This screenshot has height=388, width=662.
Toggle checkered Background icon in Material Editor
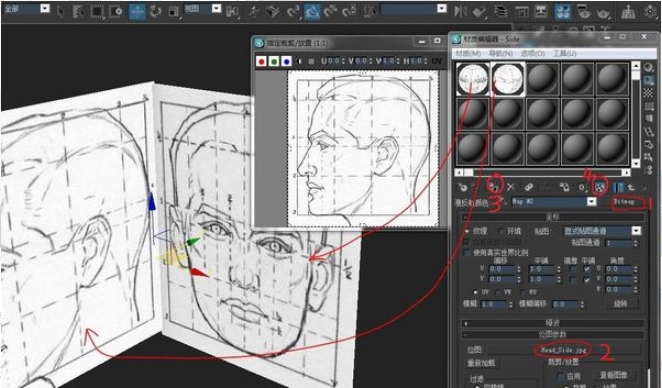(x=648, y=93)
